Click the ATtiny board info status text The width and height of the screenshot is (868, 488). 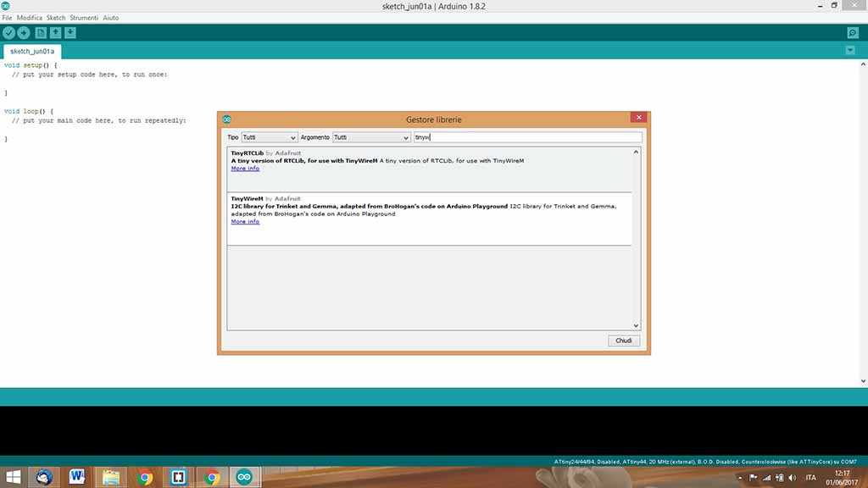[705, 462]
